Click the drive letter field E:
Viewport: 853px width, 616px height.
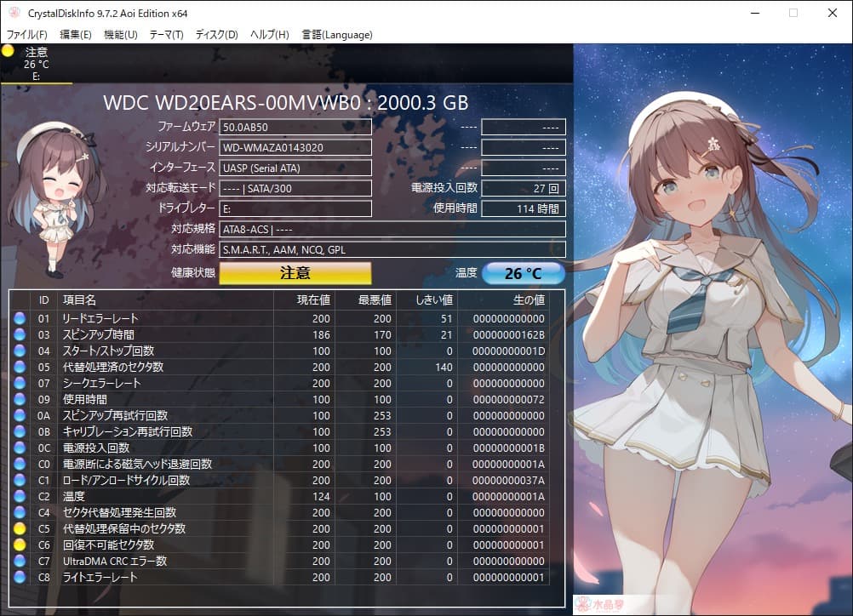point(295,208)
